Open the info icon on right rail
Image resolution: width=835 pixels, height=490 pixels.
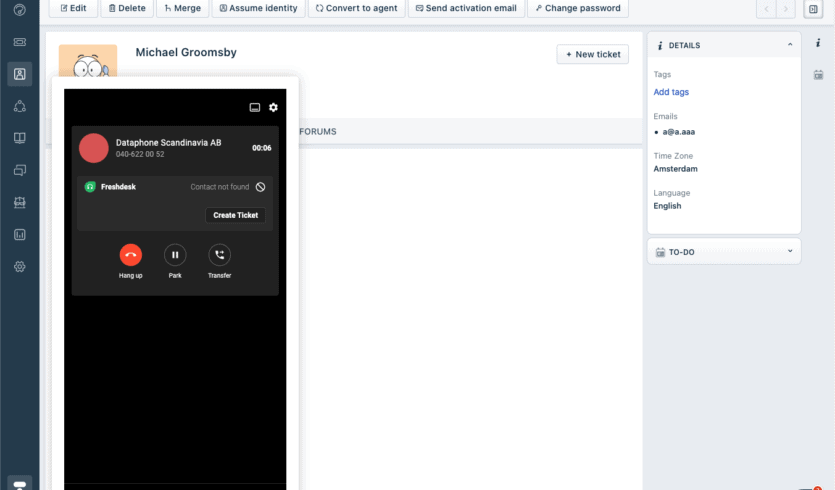pyautogui.click(x=818, y=43)
